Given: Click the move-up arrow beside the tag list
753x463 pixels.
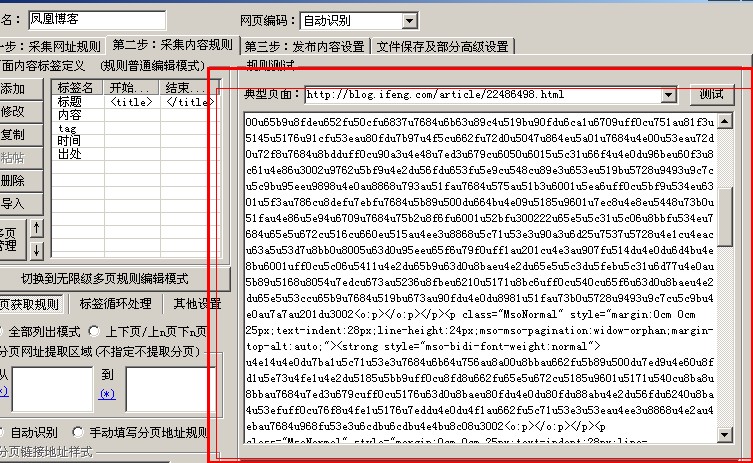Looking at the screenshot, I should click(x=38, y=227).
